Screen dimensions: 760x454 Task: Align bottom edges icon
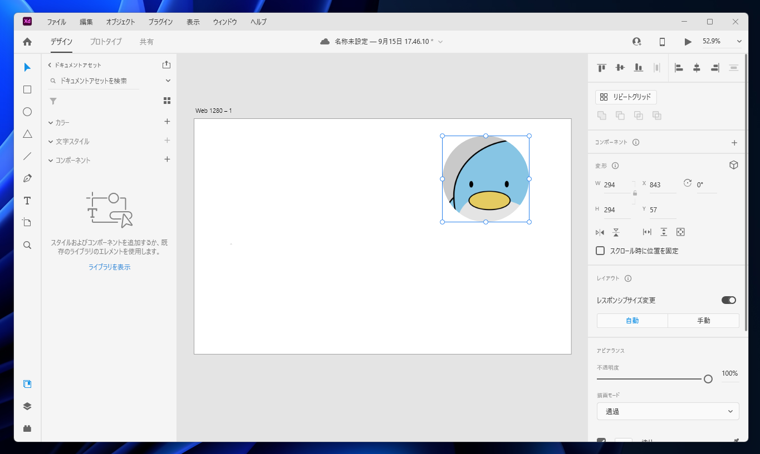click(x=638, y=68)
